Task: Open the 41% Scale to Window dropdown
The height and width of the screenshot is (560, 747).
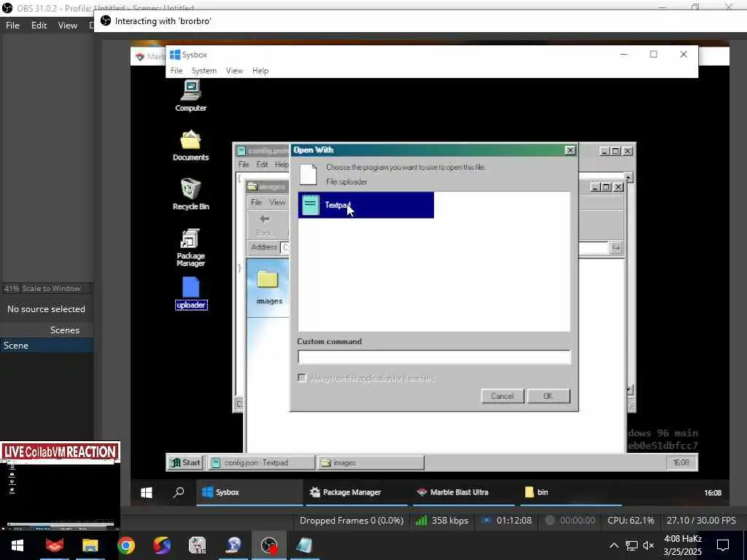Action: pyautogui.click(x=47, y=288)
